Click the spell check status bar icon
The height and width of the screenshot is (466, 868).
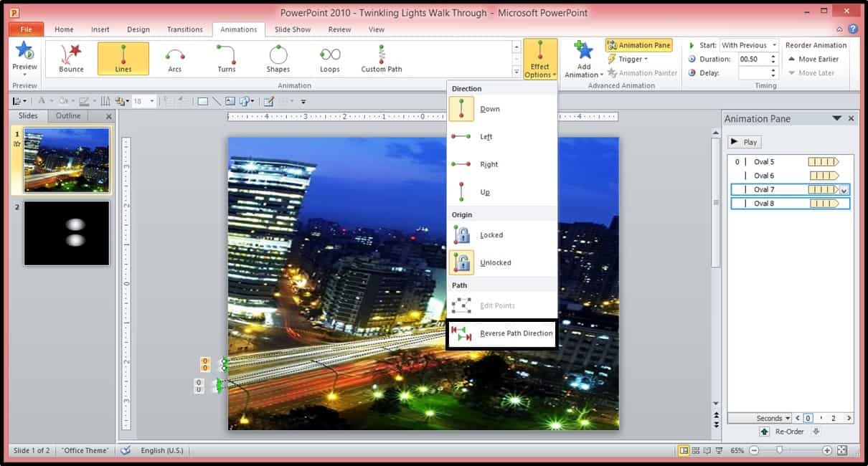[x=126, y=450]
